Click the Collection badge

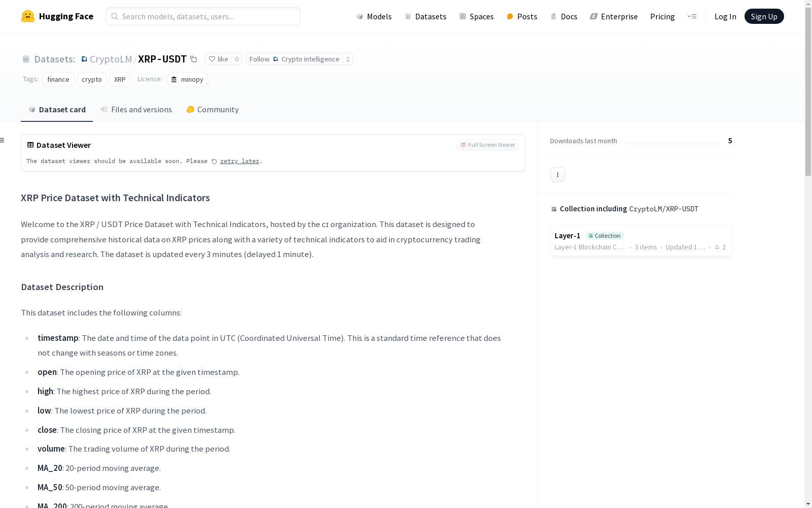click(x=604, y=236)
